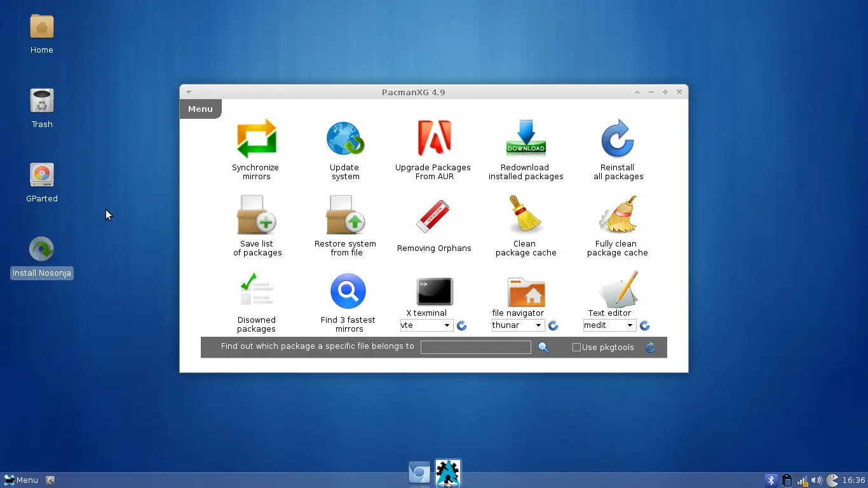868x488 pixels.
Task: Click the Removing Orphans eraser icon
Action: (434, 215)
